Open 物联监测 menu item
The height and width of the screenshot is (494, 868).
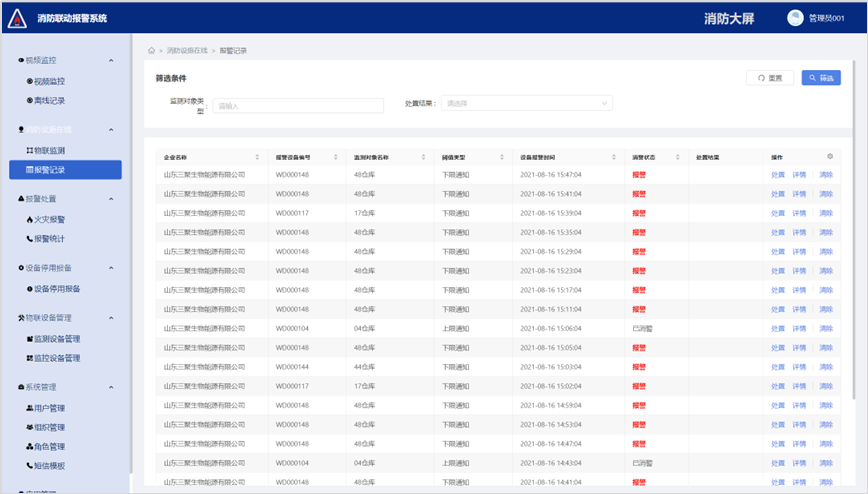point(46,151)
